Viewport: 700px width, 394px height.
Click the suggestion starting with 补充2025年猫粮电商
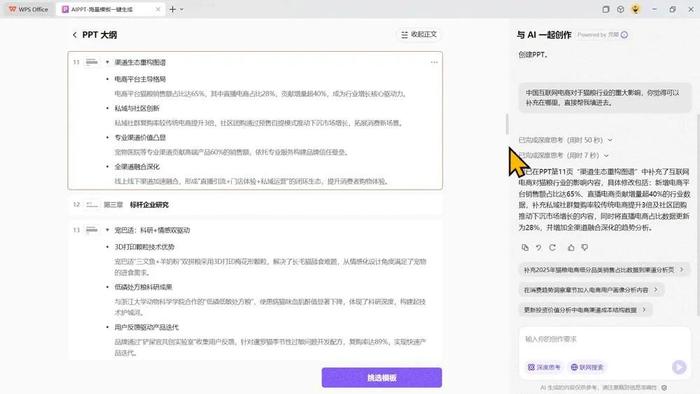(x=604, y=270)
